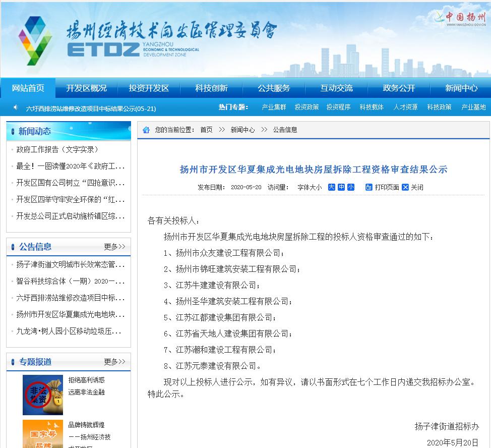The image size is (491, 448).
Task: Switch to the 投资开发区 tab
Action: 149,87
